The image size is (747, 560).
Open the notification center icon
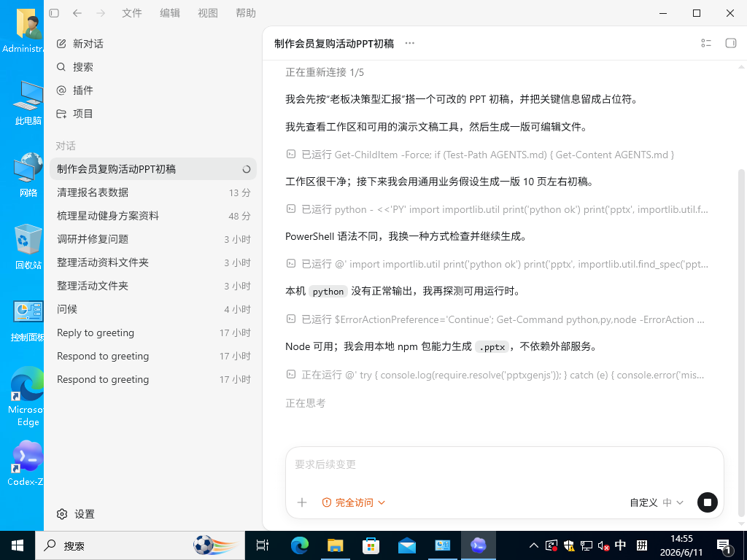click(724, 547)
